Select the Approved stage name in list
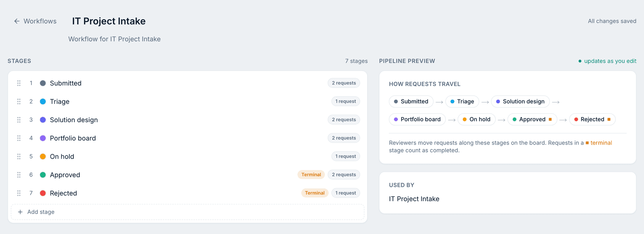Screen dimensions: 644x234 65,175
